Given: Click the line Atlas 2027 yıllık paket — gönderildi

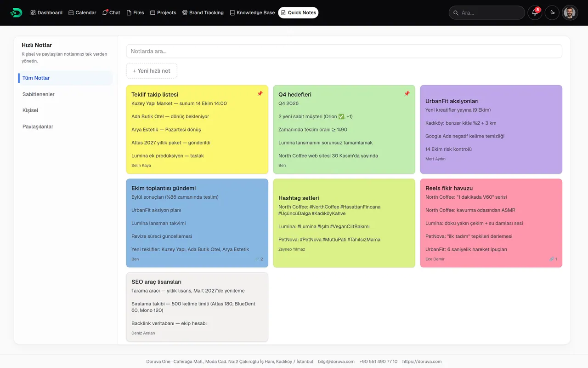Looking at the screenshot, I should (x=171, y=143).
